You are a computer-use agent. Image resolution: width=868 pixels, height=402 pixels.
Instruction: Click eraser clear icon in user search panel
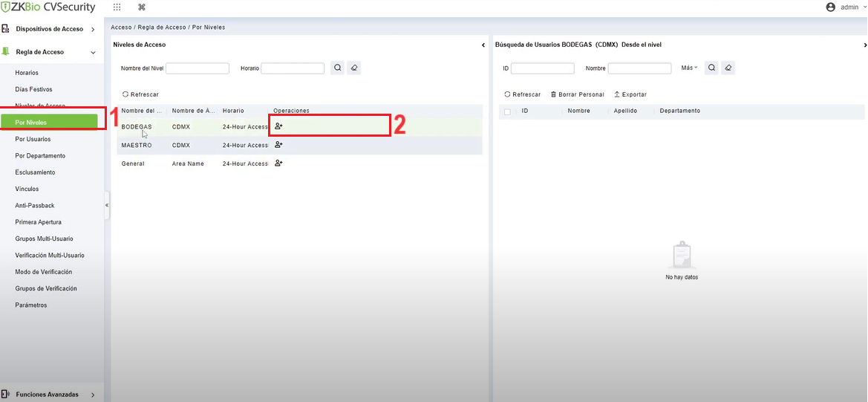pos(728,68)
